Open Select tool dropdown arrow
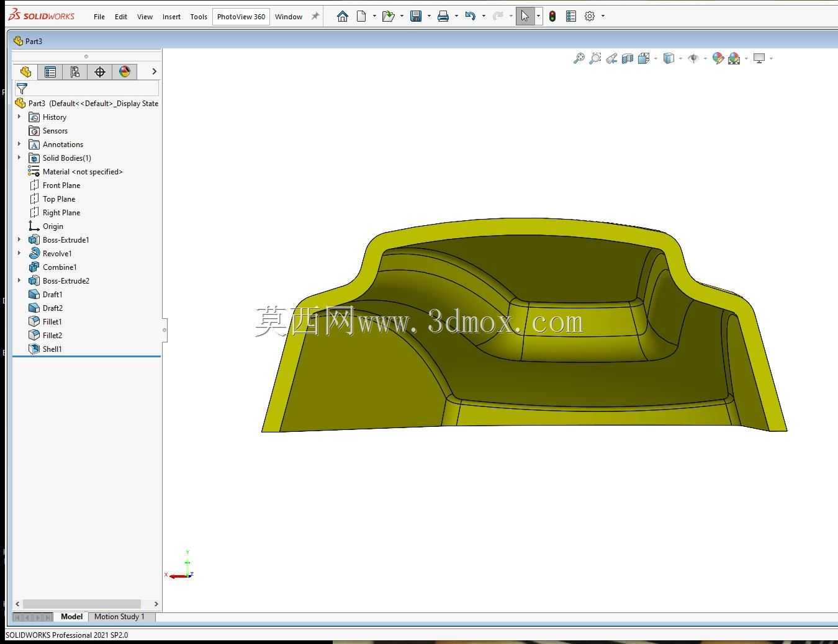The width and height of the screenshot is (838, 644). pyautogui.click(x=538, y=16)
